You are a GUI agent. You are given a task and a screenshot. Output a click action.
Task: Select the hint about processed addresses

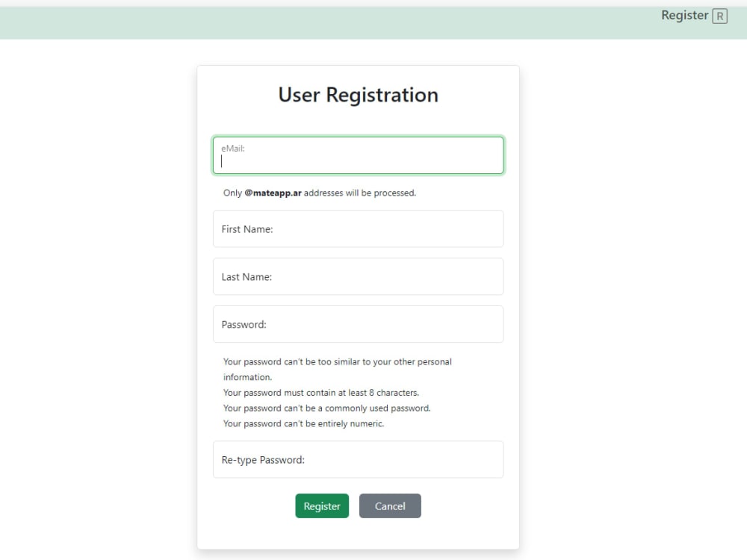point(320,193)
